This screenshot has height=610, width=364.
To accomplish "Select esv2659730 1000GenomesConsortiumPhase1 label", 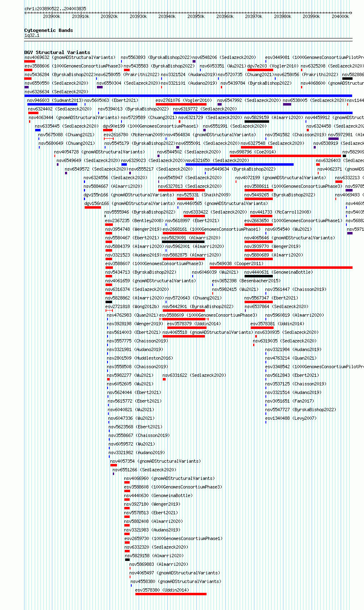I will [x=174, y=538].
